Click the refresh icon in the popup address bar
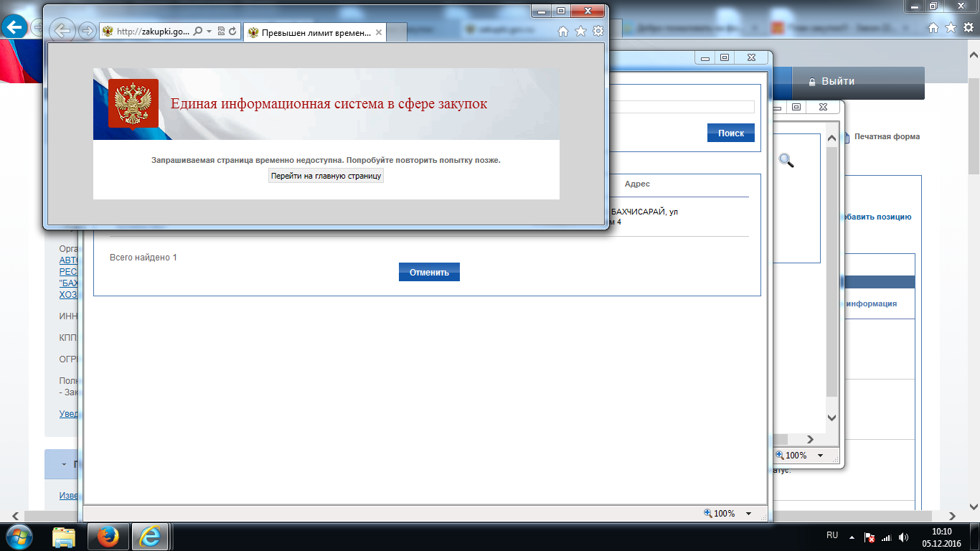980x551 pixels. coord(232,32)
